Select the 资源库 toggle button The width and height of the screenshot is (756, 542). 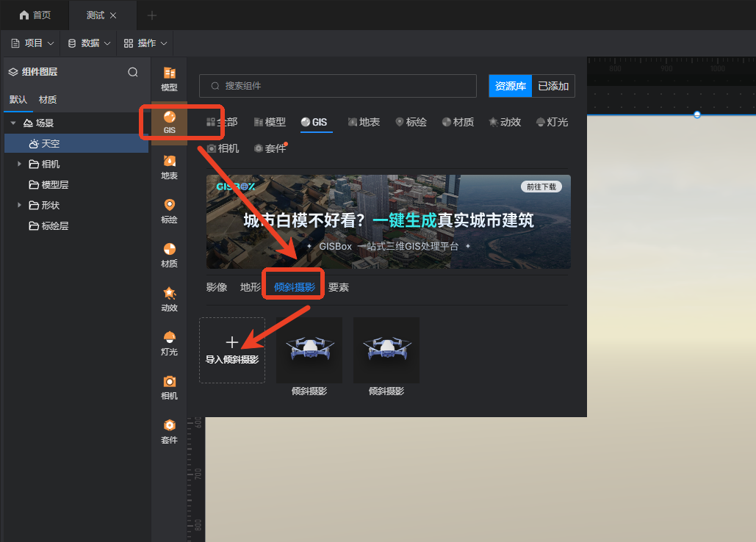pyautogui.click(x=510, y=86)
